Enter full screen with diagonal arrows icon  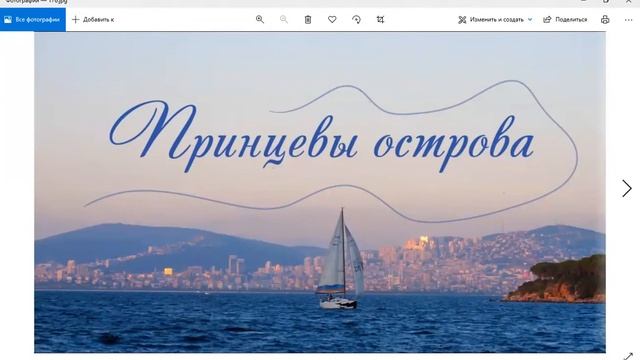click(629, 356)
